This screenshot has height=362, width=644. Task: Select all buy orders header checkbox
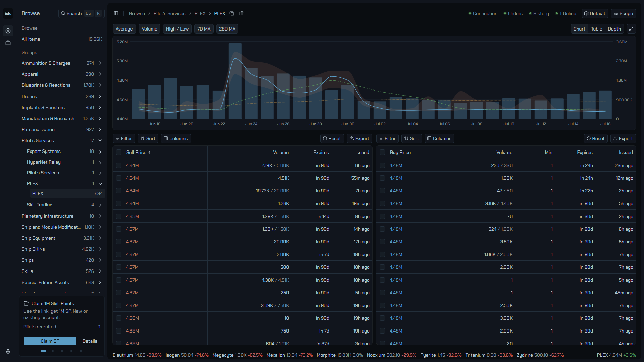382,152
